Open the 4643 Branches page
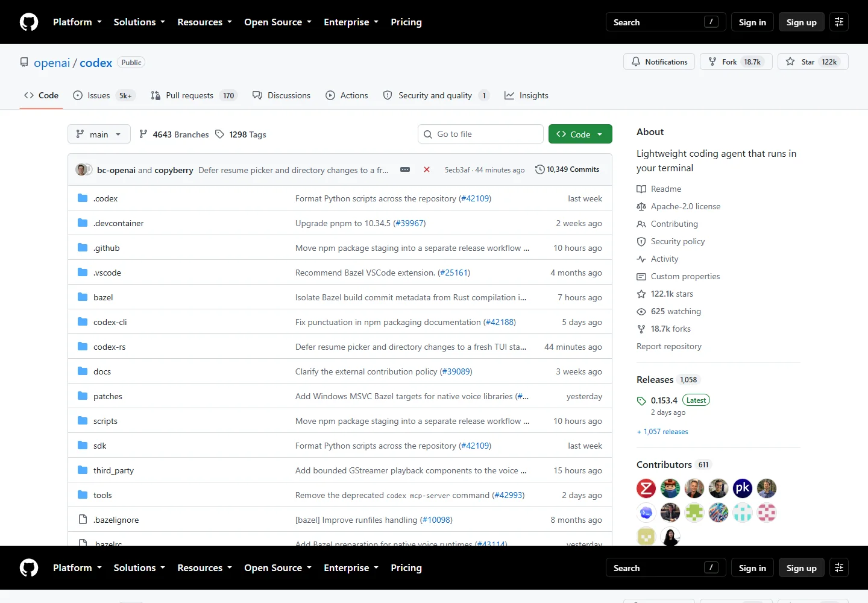This screenshot has height=603, width=868. click(x=174, y=134)
